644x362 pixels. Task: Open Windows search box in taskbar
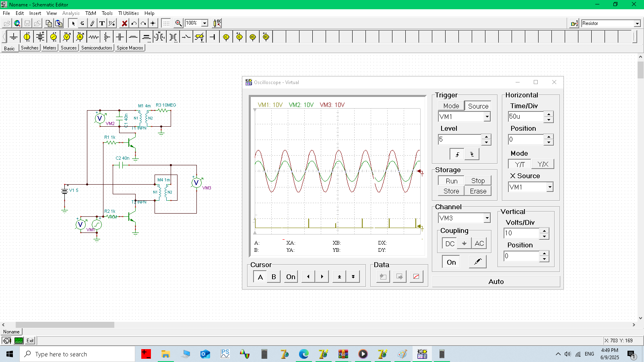pyautogui.click(x=77, y=354)
